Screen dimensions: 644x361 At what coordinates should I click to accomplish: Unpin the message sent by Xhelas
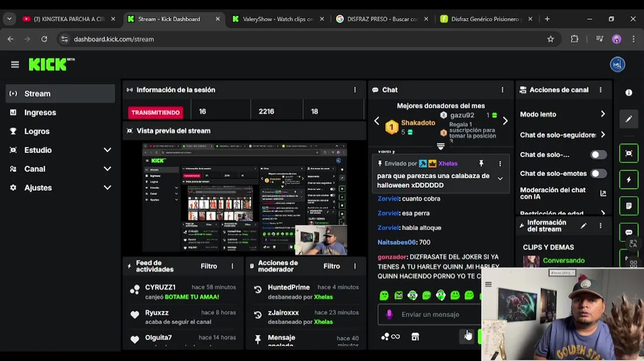point(481,163)
